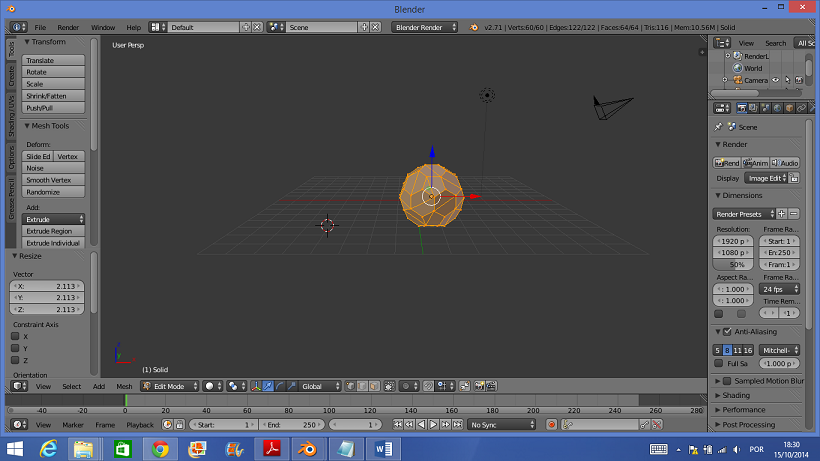Open the Blender Render engine dropdown

point(425,27)
